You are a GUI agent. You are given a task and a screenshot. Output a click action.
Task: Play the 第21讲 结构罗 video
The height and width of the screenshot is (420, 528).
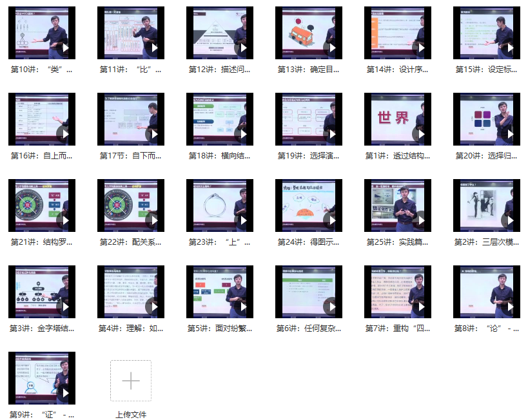[x=64, y=220]
